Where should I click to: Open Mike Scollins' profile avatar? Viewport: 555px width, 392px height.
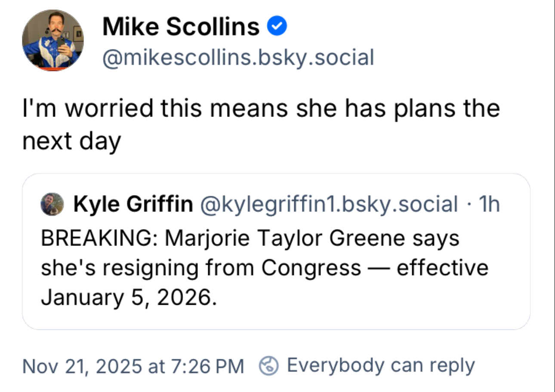[x=53, y=40]
